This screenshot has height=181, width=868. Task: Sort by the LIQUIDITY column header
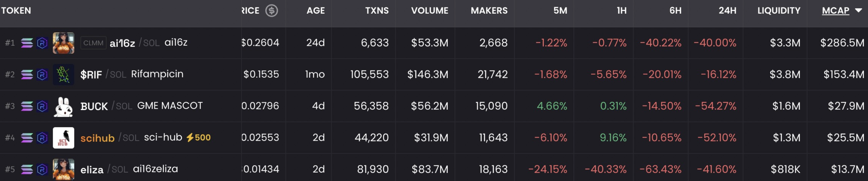pos(779,10)
